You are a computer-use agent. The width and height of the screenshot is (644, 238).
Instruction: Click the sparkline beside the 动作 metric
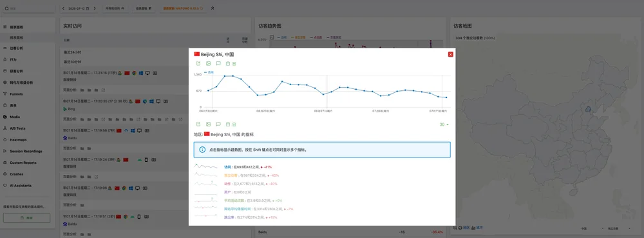pos(206,183)
